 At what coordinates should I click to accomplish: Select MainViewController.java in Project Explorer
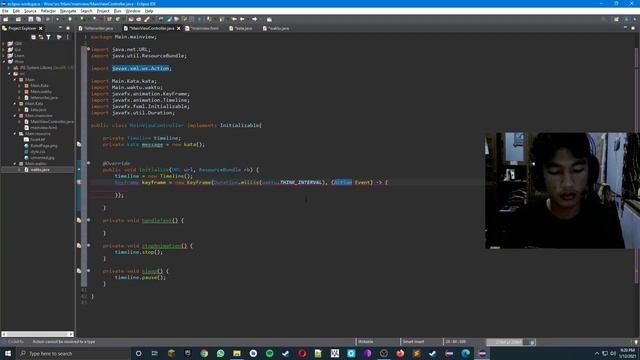[x=49, y=122]
